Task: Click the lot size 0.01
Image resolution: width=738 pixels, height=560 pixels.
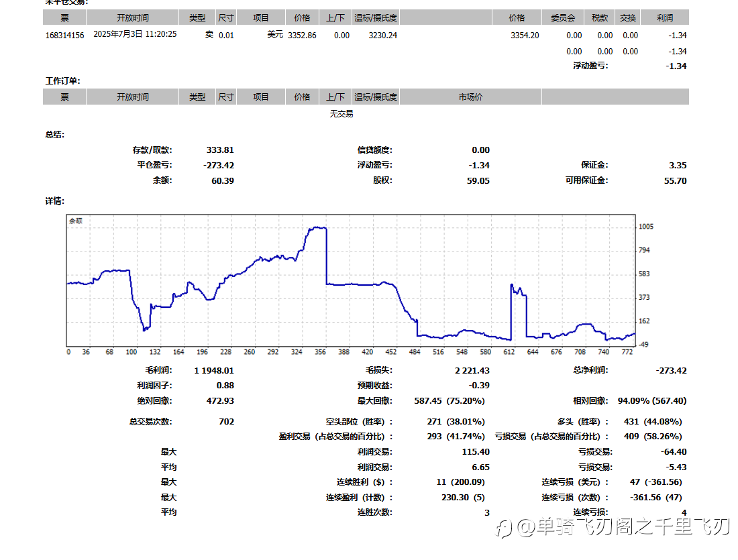Action: [226, 36]
